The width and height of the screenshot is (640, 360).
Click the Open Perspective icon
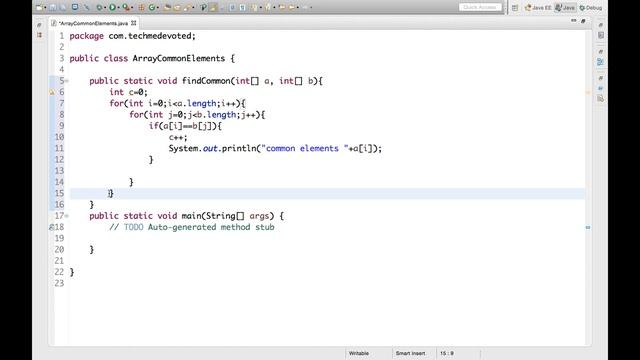[x=515, y=7]
